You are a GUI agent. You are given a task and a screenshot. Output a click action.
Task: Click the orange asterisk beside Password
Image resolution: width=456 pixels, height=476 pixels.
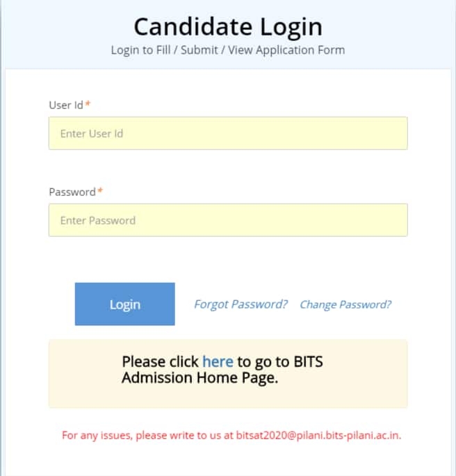point(100,190)
